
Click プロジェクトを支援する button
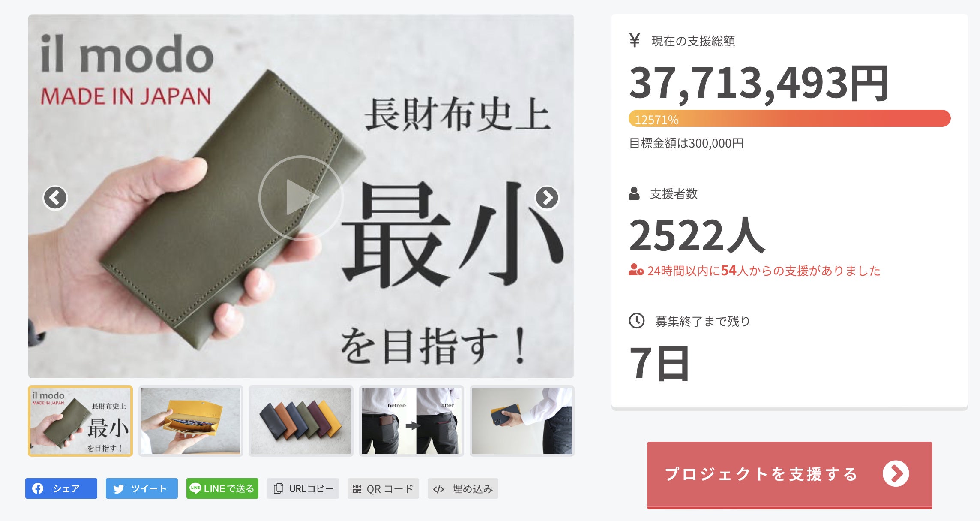[789, 475]
